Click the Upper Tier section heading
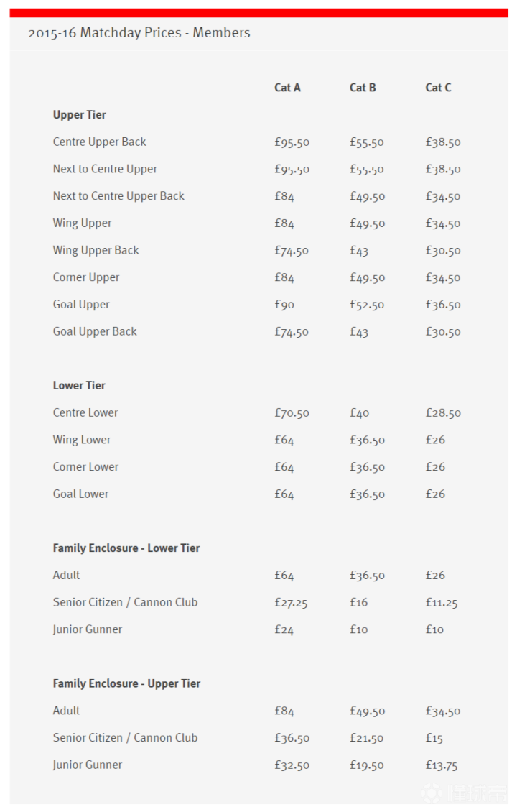The height and width of the screenshot is (812, 517). click(x=80, y=115)
